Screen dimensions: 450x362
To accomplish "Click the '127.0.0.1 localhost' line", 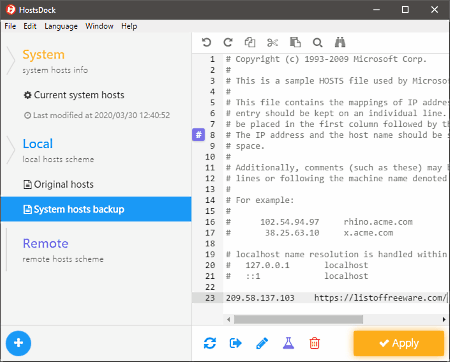I will (297, 265).
